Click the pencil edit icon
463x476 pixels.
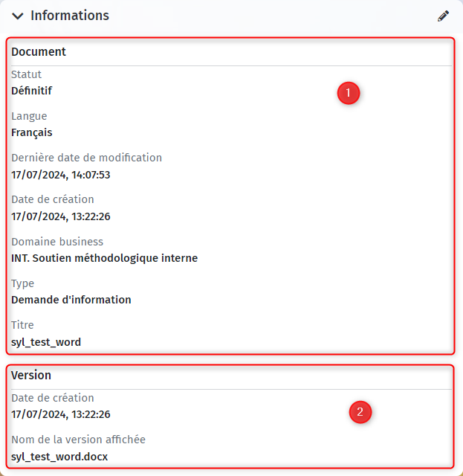coord(443,16)
